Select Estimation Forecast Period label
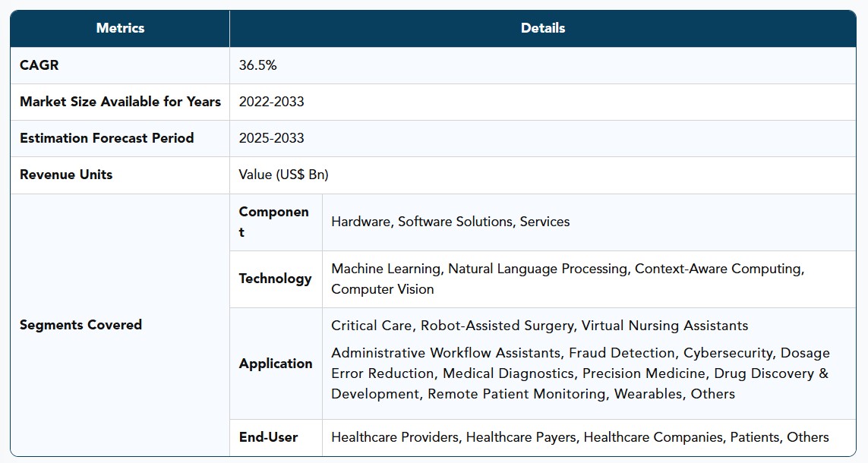Screen dimensions: 868x463 click(x=107, y=138)
